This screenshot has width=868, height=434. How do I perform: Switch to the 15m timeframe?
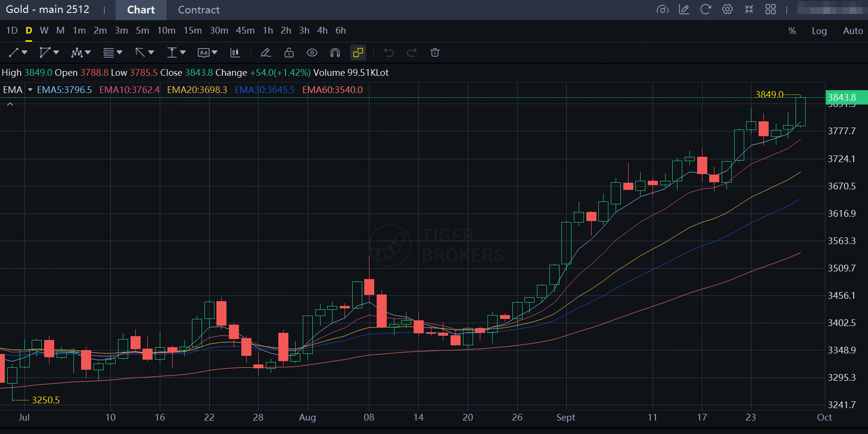click(x=192, y=31)
